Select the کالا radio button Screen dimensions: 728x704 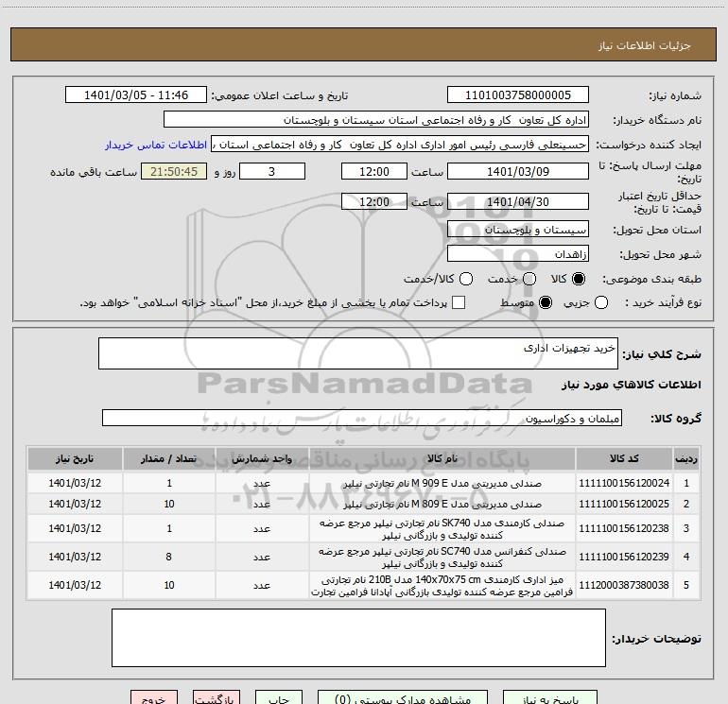[x=579, y=279]
